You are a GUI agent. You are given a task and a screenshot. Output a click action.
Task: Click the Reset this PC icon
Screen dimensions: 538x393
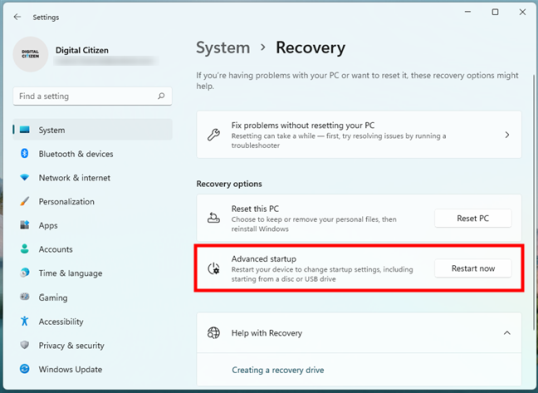tap(213, 218)
